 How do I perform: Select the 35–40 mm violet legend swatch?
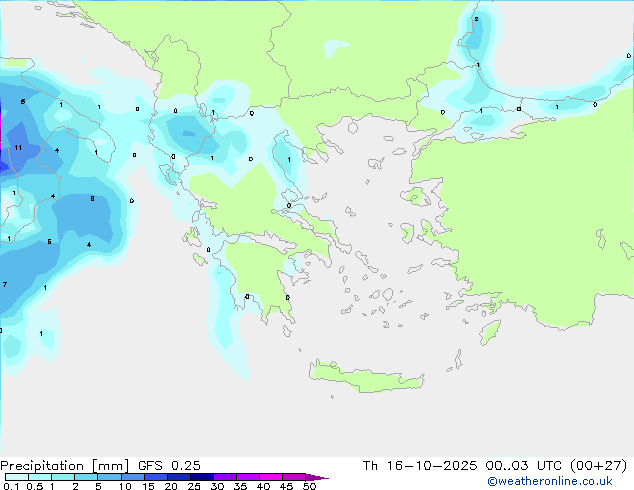247,477
